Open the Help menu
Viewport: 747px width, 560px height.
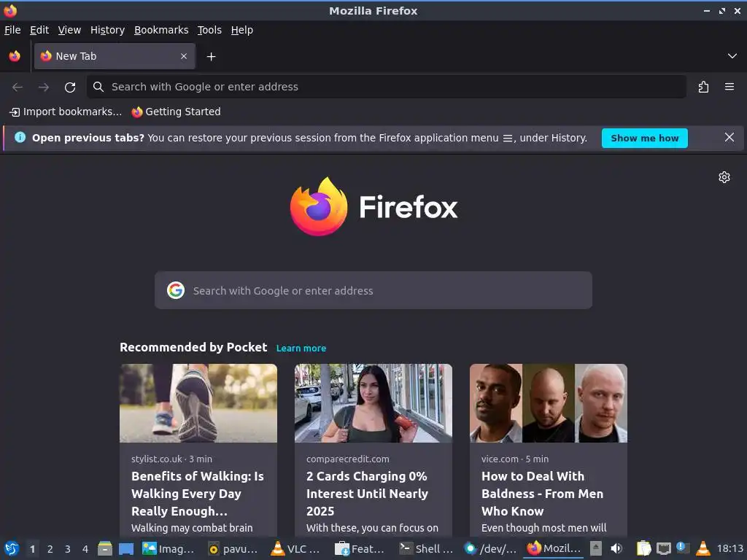tap(242, 30)
